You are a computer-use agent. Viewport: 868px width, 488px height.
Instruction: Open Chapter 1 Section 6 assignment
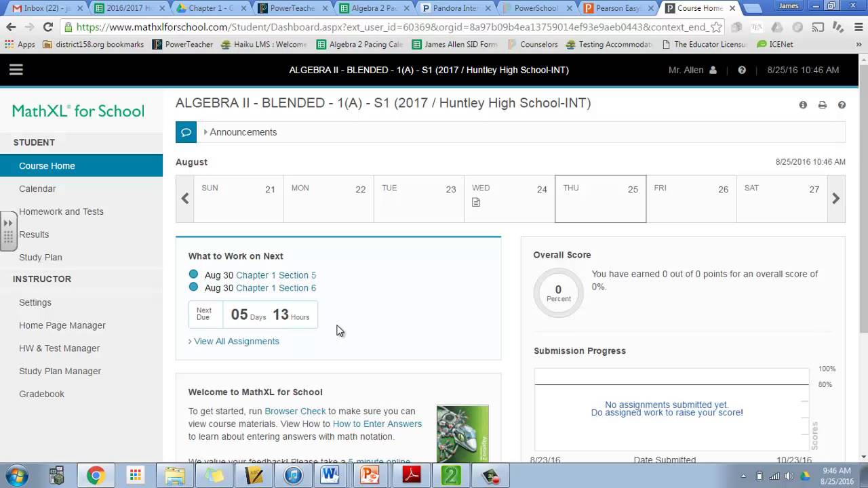276,288
